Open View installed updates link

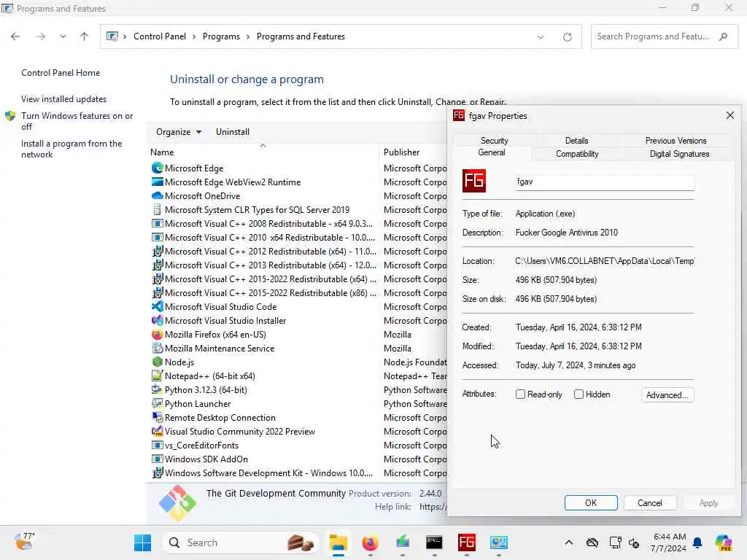coord(64,99)
